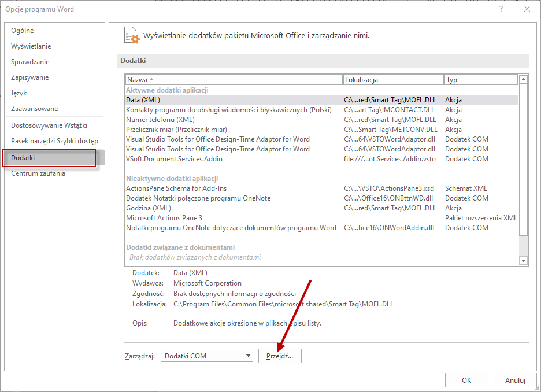Click the help question mark icon

501,9
